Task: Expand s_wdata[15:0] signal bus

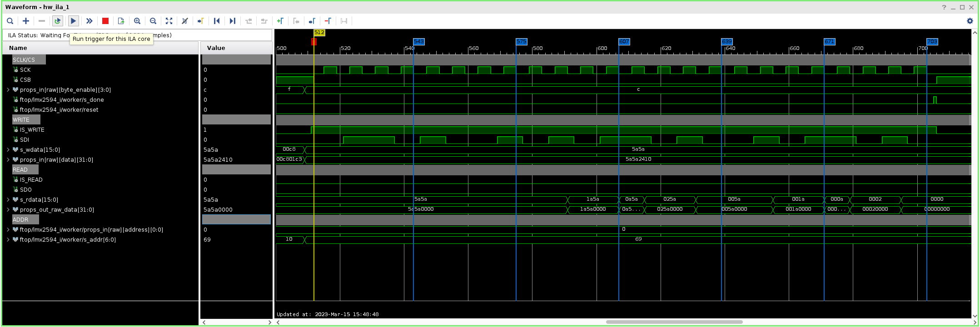Action: click(x=8, y=150)
